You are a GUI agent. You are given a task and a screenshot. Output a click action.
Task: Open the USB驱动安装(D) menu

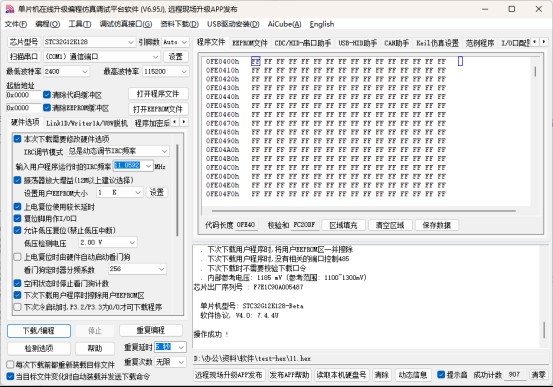coord(233,24)
